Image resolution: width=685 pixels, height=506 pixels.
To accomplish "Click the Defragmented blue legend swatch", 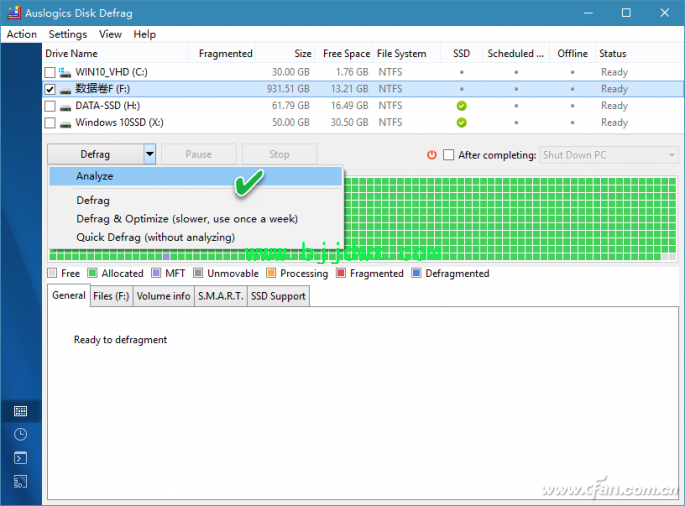I will point(416,273).
